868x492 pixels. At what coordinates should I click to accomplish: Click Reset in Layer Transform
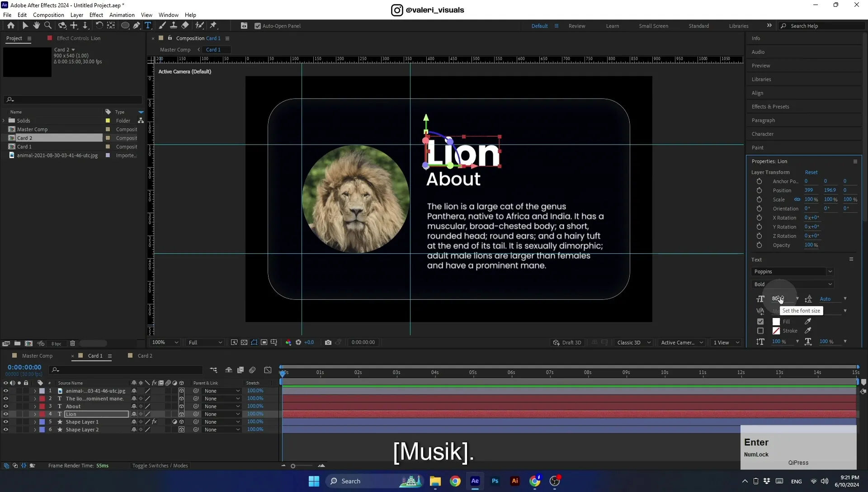coord(811,172)
